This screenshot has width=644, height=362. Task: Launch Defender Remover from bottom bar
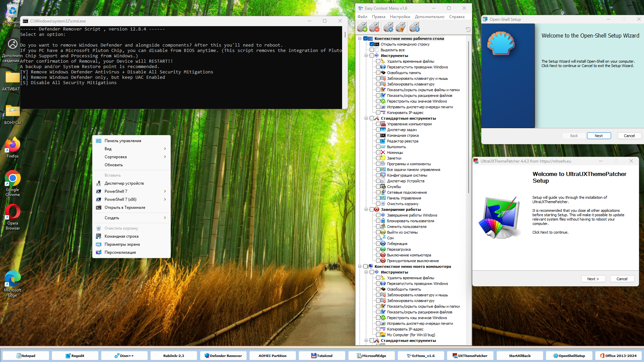[x=223, y=356]
